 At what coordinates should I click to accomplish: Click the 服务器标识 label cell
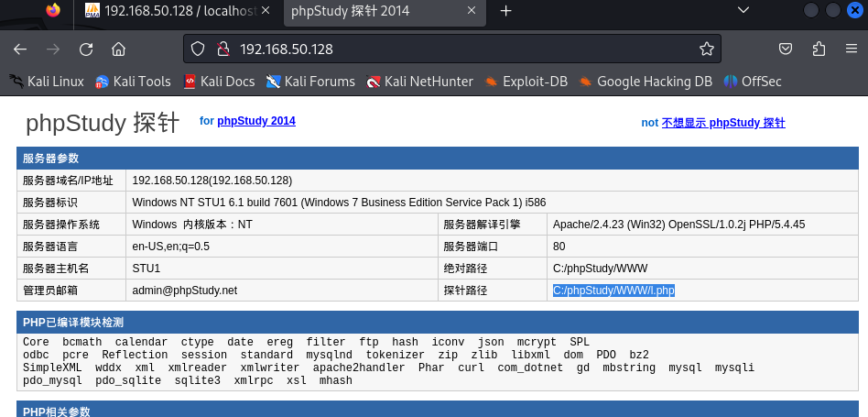click(x=71, y=203)
